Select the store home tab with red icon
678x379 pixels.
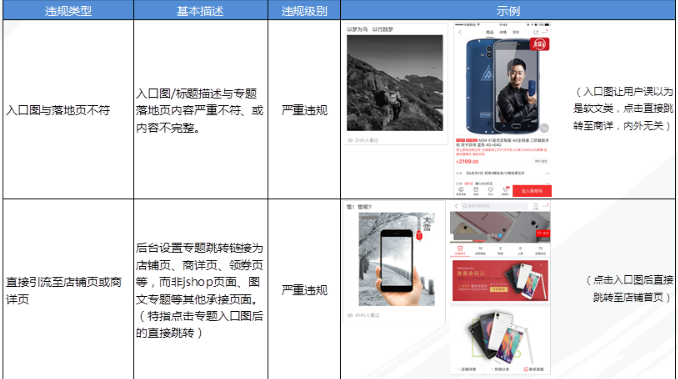click(460, 251)
